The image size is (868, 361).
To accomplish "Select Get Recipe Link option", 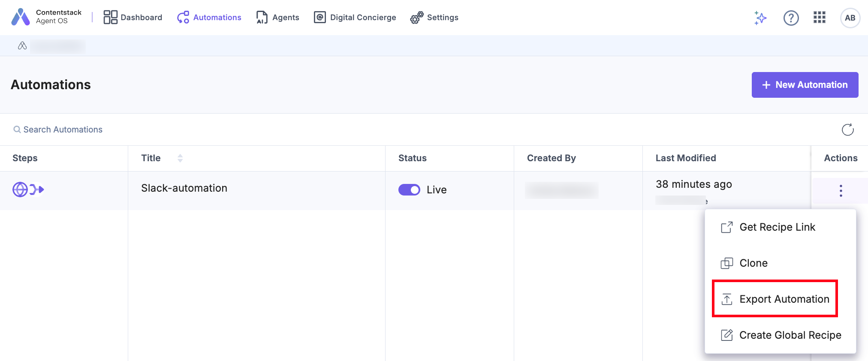I will pos(777,227).
